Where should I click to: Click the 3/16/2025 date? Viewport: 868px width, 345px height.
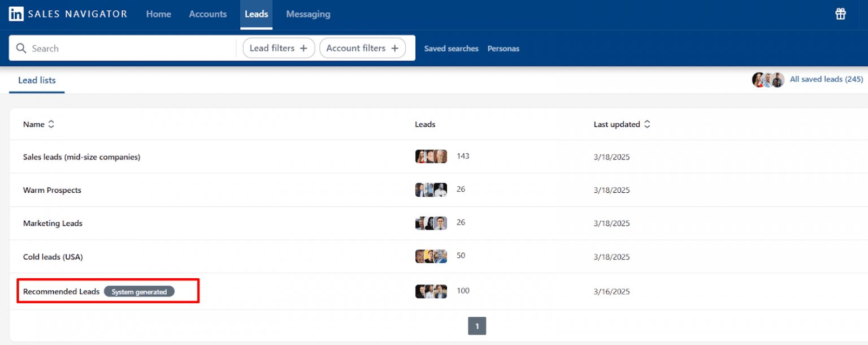611,292
